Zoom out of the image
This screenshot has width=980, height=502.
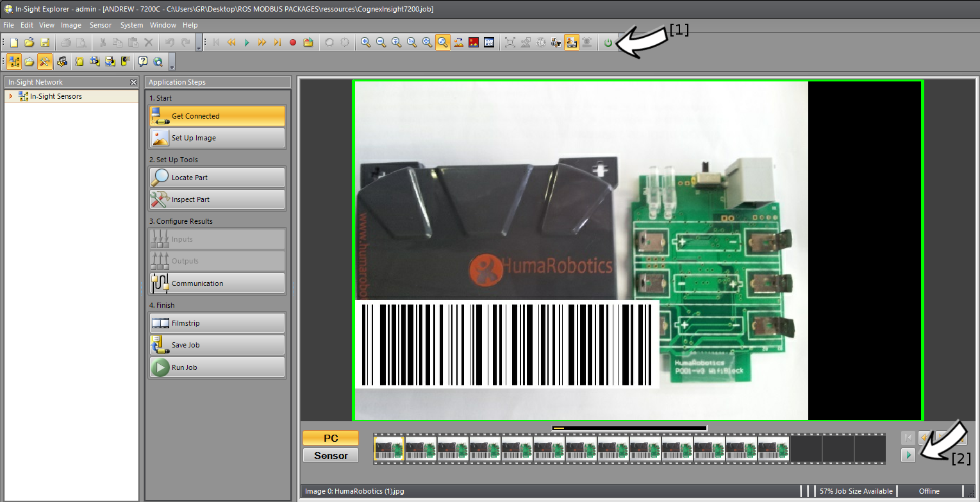[381, 42]
